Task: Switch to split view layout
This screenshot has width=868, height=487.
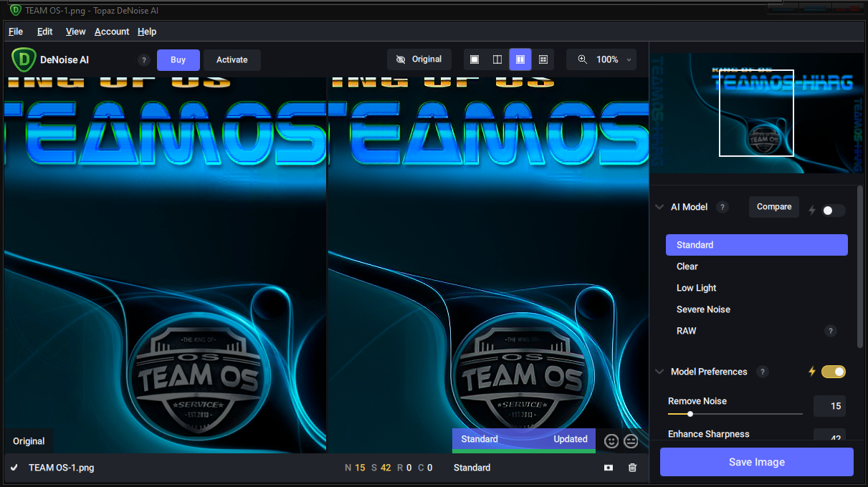Action: pos(497,59)
